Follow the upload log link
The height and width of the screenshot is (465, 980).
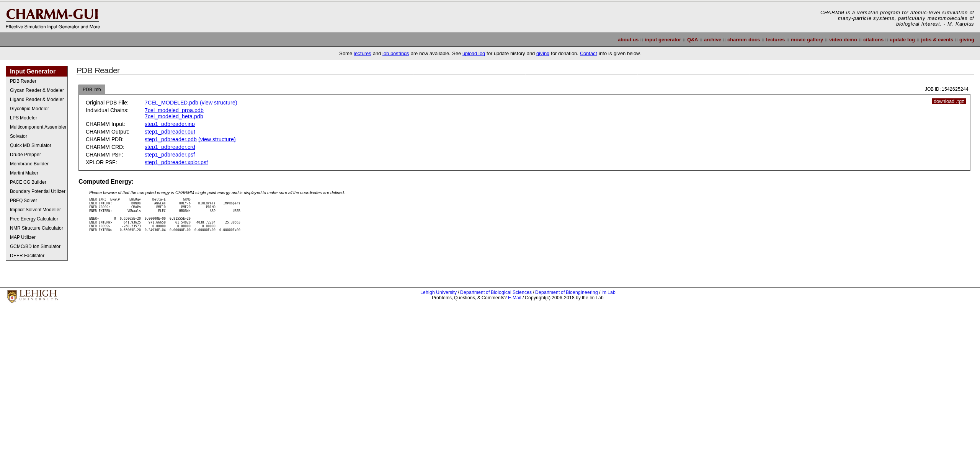pos(474,54)
